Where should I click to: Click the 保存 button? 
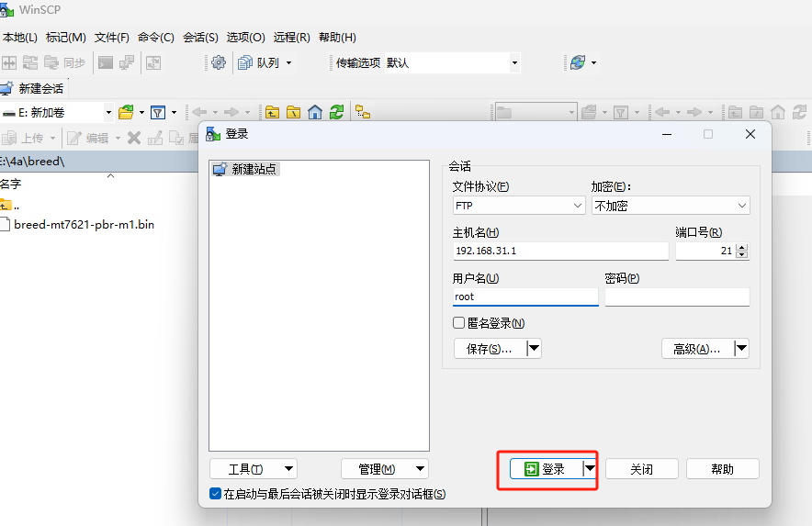click(490, 349)
